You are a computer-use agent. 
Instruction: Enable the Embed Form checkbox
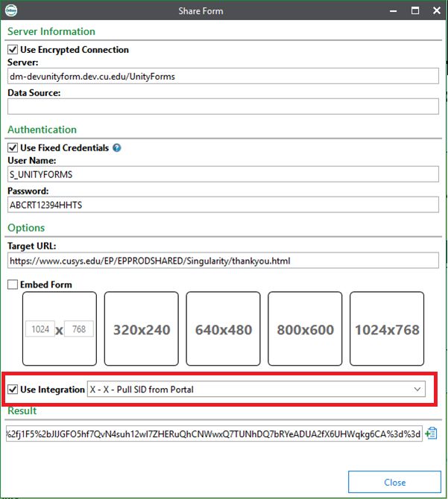13,285
